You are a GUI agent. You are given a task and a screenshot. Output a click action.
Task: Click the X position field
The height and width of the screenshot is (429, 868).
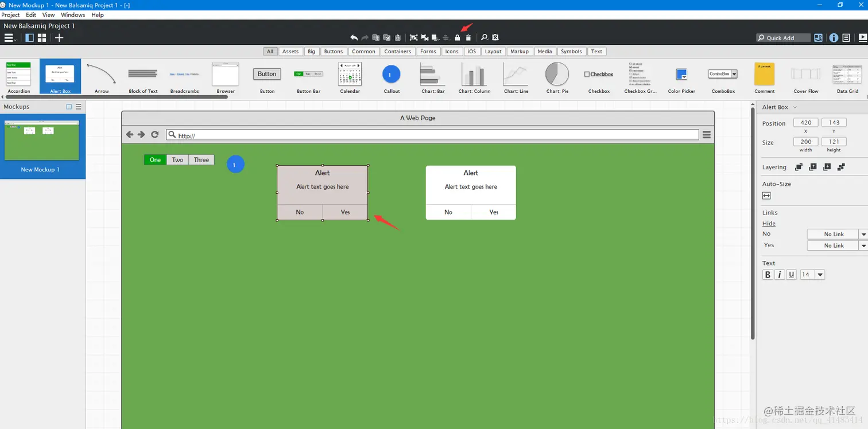pyautogui.click(x=806, y=123)
